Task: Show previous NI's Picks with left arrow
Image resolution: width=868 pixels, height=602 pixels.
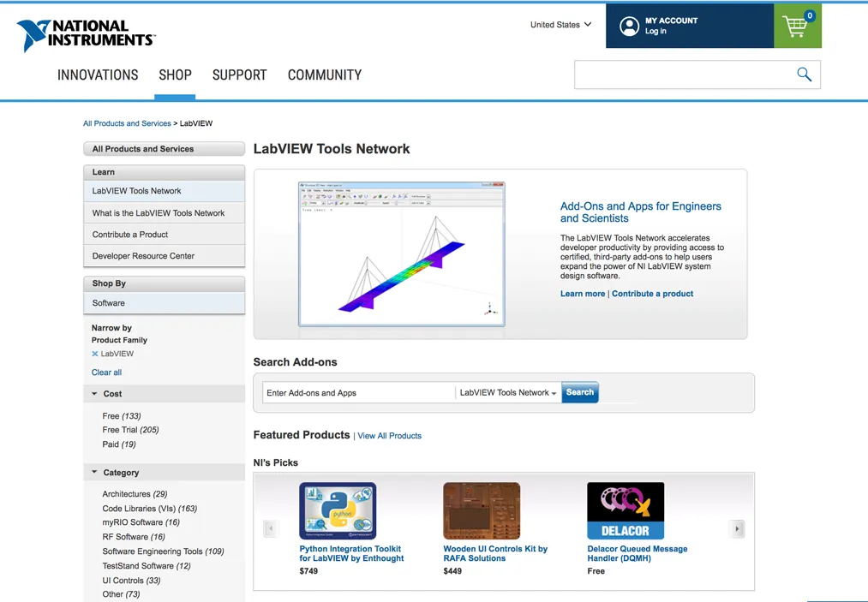Action: 271,528
